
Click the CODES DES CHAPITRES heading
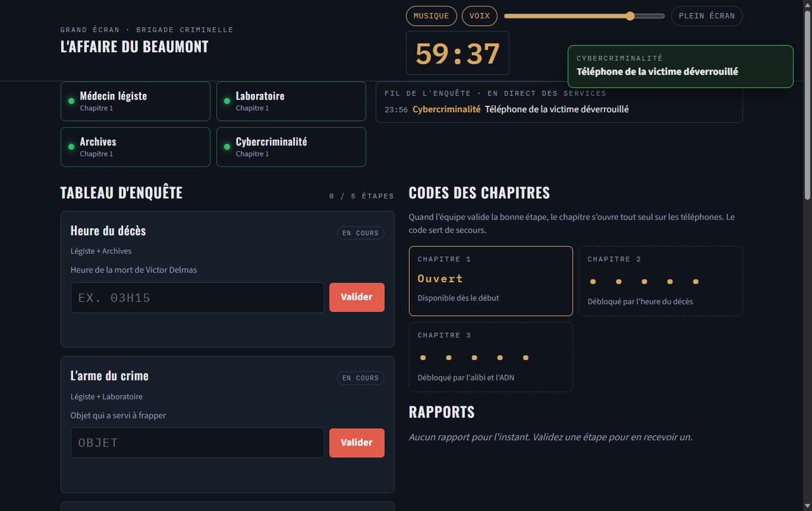pos(479,193)
